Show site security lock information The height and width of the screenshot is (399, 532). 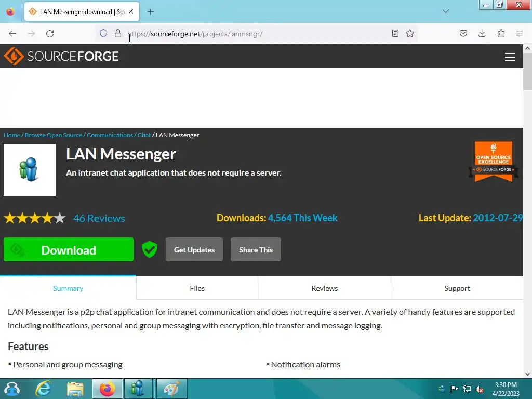118,33
